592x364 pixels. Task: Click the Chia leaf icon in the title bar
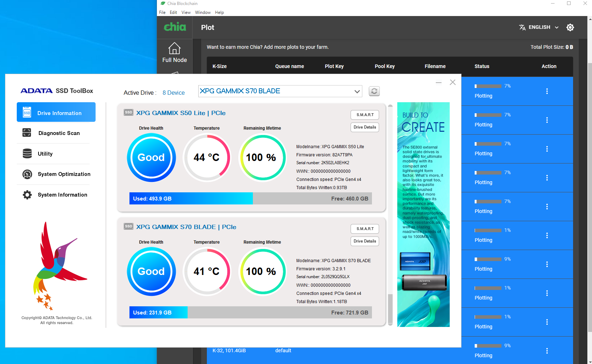coord(163,3)
